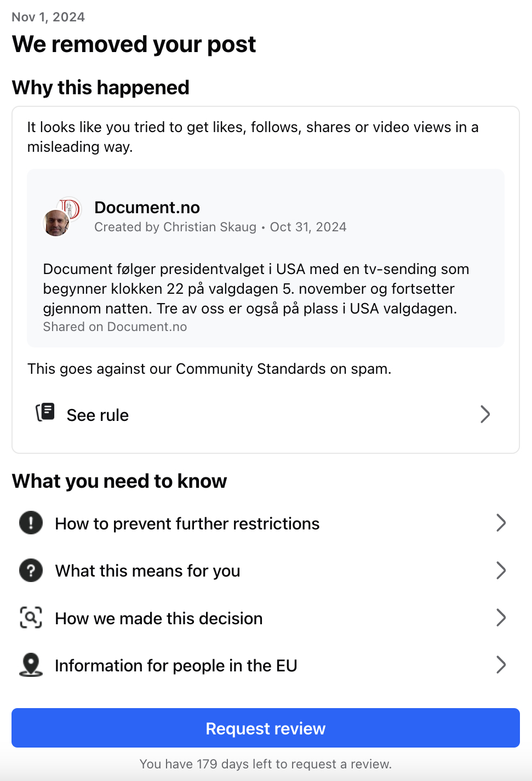Image resolution: width=532 pixels, height=781 pixels.
Task: Expand How we made this decision chevron
Action: coord(501,618)
